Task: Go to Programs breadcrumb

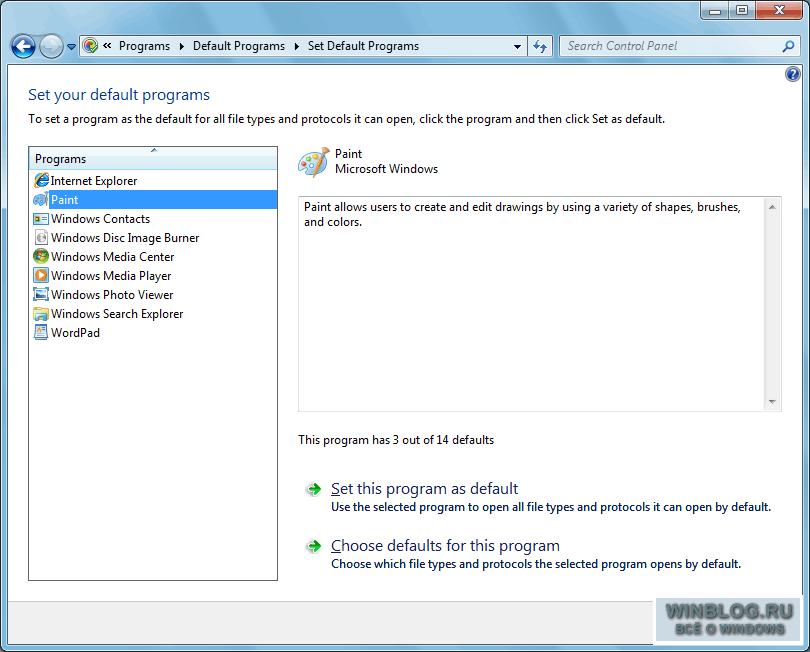Action: pyautogui.click(x=144, y=46)
